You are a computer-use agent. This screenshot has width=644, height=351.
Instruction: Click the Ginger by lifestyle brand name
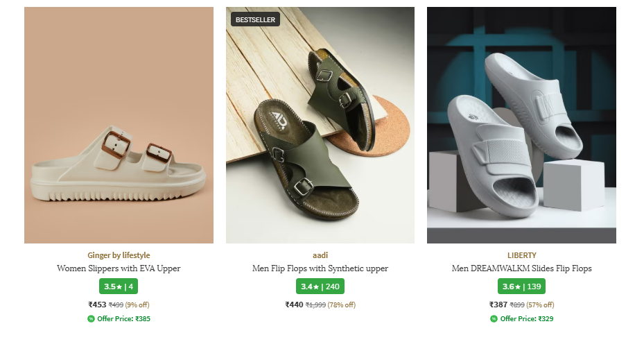tap(119, 255)
